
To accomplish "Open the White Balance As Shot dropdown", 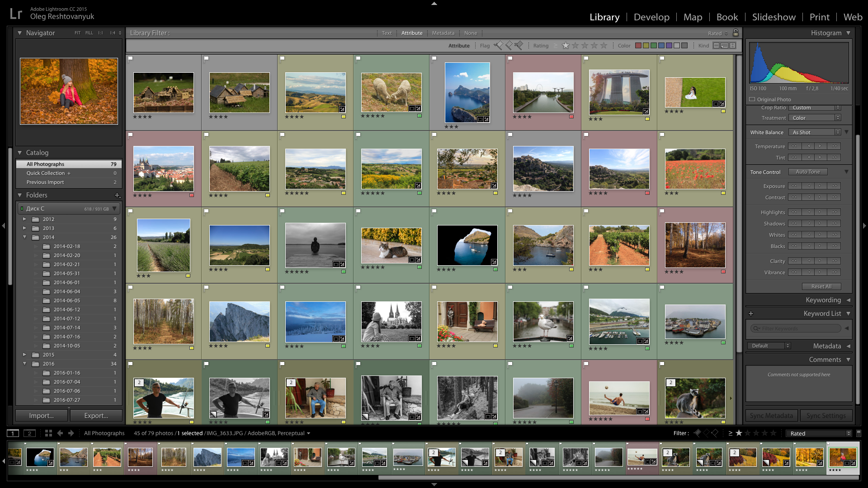I will pos(815,132).
